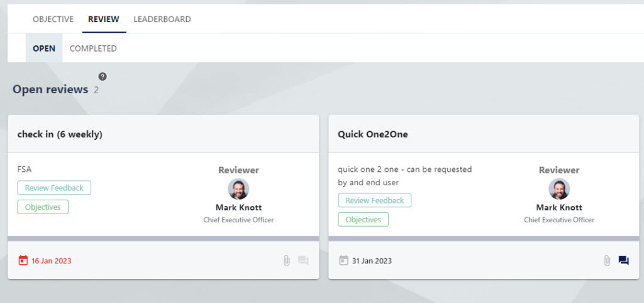
Task: Click Review Feedback on Quick One2One card
Action: point(375,200)
